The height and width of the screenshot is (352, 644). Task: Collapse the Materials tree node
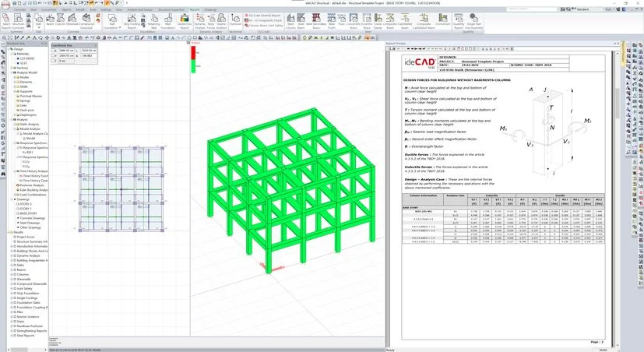pyautogui.click(x=12, y=54)
